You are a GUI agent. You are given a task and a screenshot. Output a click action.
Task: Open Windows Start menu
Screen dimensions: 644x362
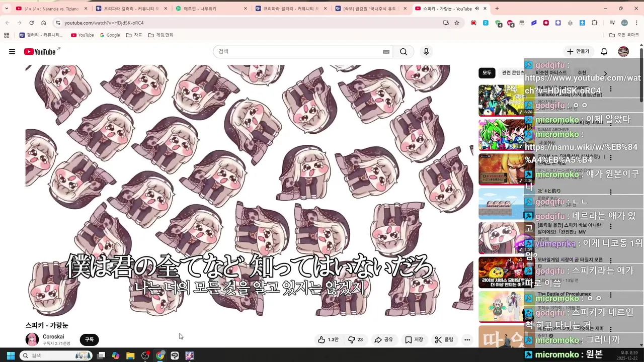(x=11, y=355)
